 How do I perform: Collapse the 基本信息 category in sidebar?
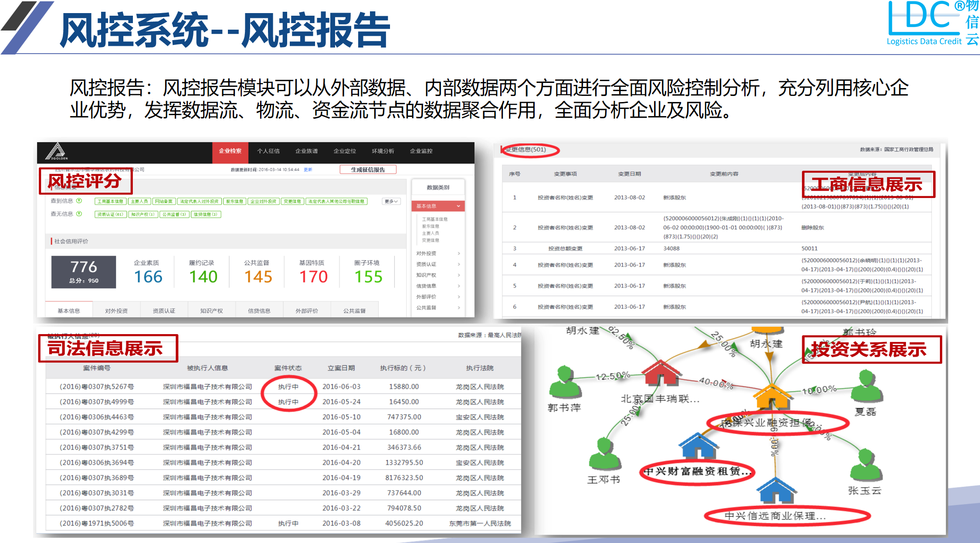pos(438,206)
